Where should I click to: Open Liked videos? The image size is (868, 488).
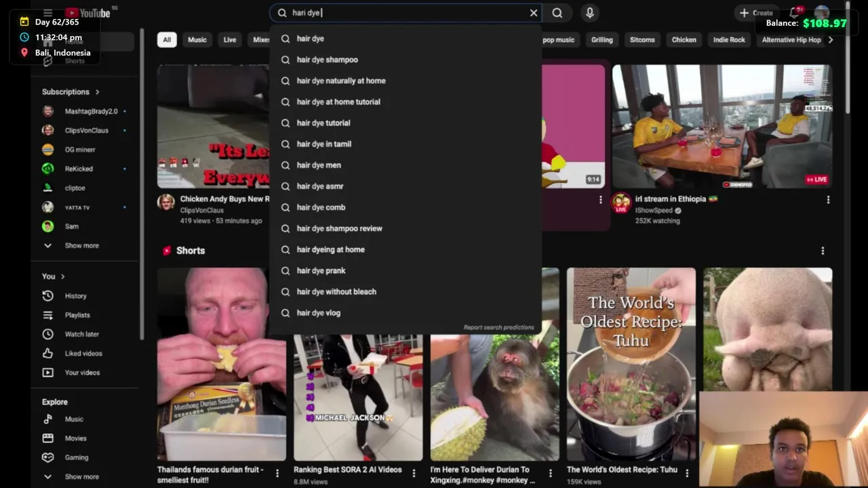pos(84,353)
